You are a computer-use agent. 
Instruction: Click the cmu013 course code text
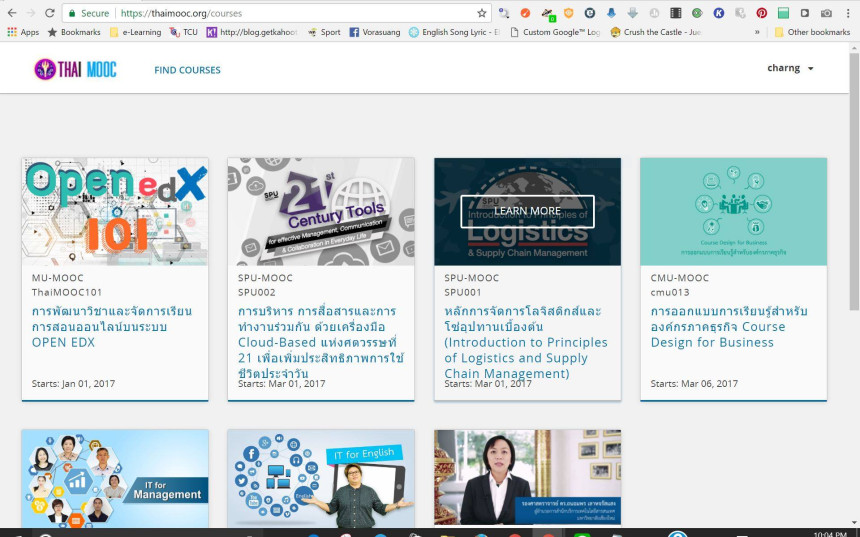pos(670,292)
